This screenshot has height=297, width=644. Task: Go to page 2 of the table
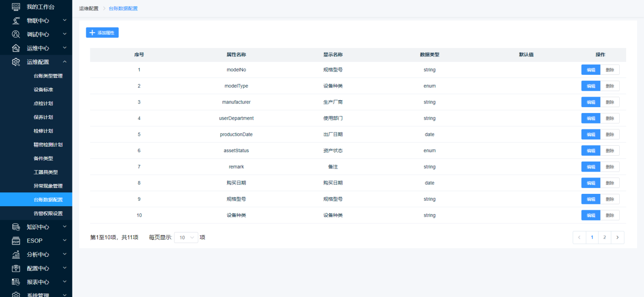click(604, 238)
